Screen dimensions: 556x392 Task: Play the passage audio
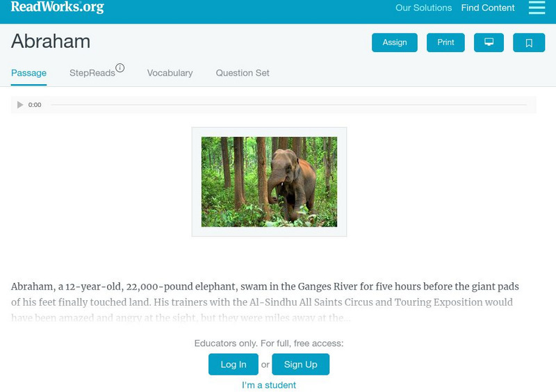pyautogui.click(x=20, y=105)
